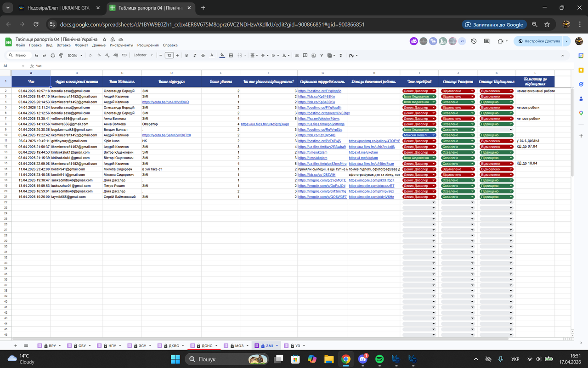This screenshot has height=368, width=588.
Task: Open link https://fex.net/uk/s/ns7dnvx
Action: point(319,119)
